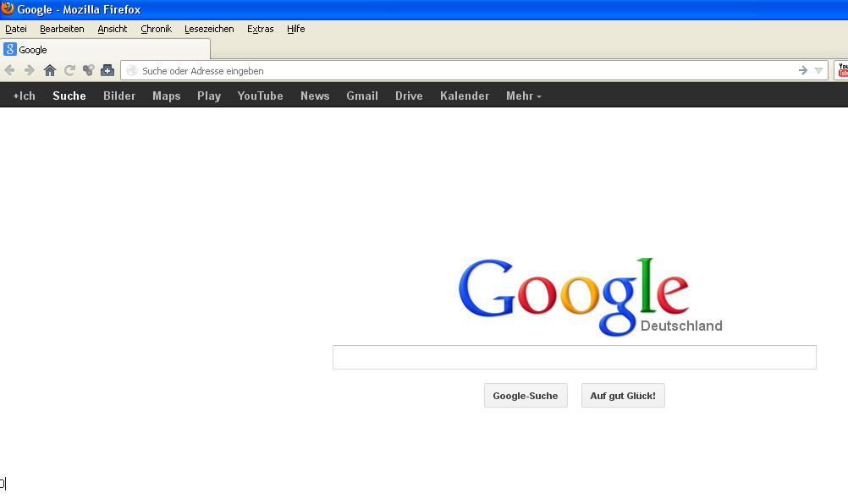This screenshot has height=504, width=848.
Task: Open the address bar history dropdown arrow
Action: click(818, 70)
